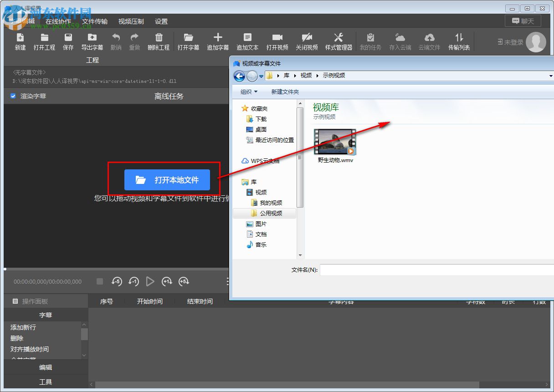Collapse the 视频 library tree node
The width and height of the screenshot is (554, 392).
[x=243, y=192]
